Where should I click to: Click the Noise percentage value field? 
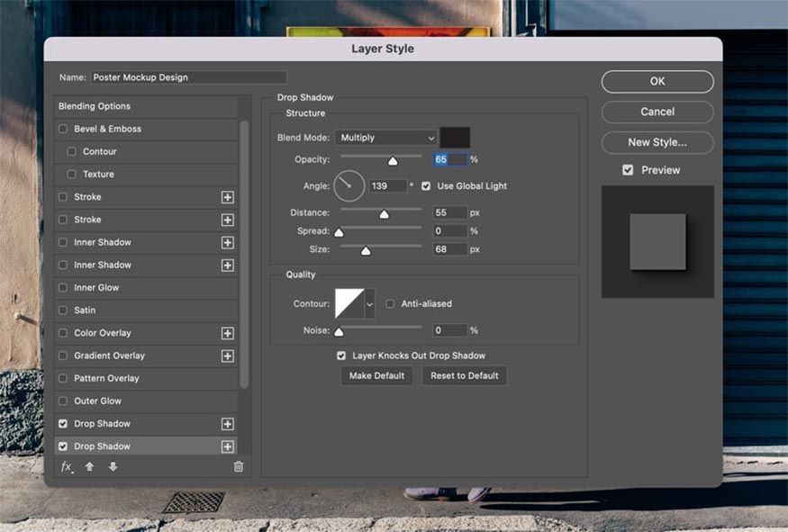point(450,330)
